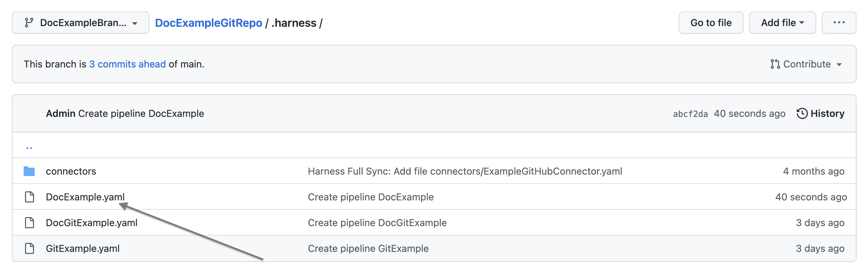This screenshot has width=868, height=271.
Task: Expand the DocExampleBranch branch dropdown
Action: (x=81, y=23)
